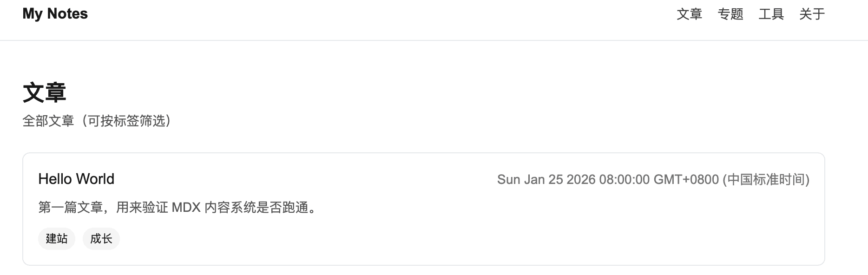
Task: Filter articles by the 成长 tag
Action: click(x=101, y=239)
